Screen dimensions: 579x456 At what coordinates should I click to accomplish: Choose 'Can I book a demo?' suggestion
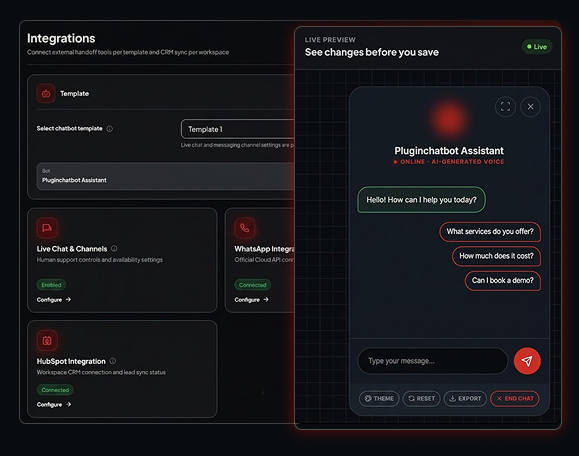(x=503, y=281)
